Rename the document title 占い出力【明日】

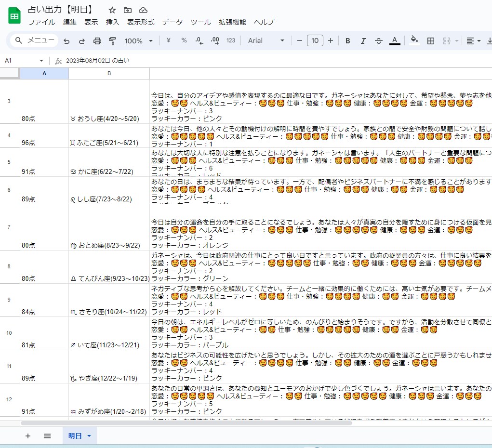(61, 10)
